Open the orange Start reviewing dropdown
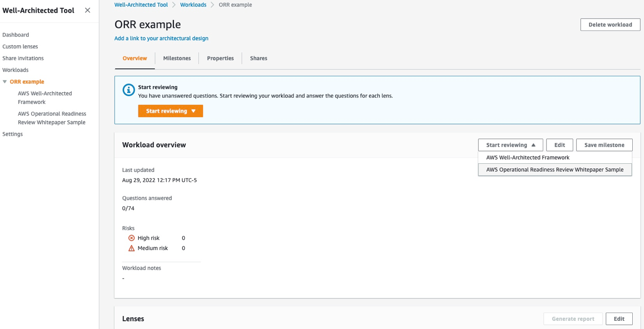 pos(170,111)
